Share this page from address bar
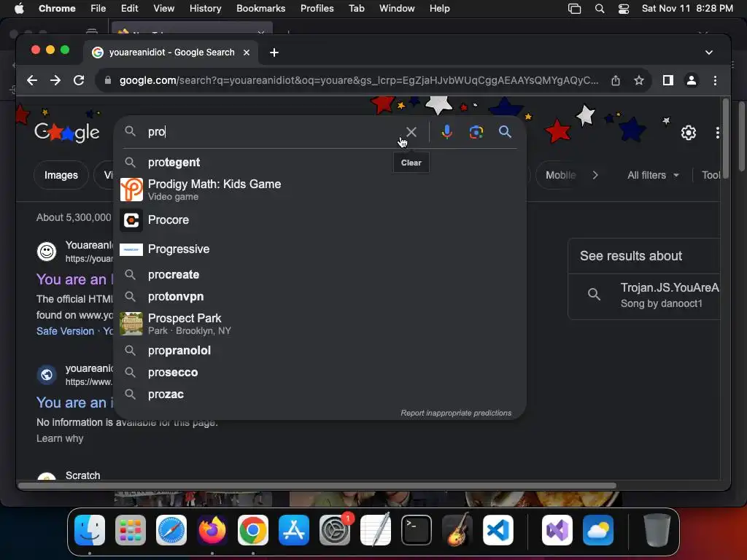The height and width of the screenshot is (560, 747). coord(616,80)
